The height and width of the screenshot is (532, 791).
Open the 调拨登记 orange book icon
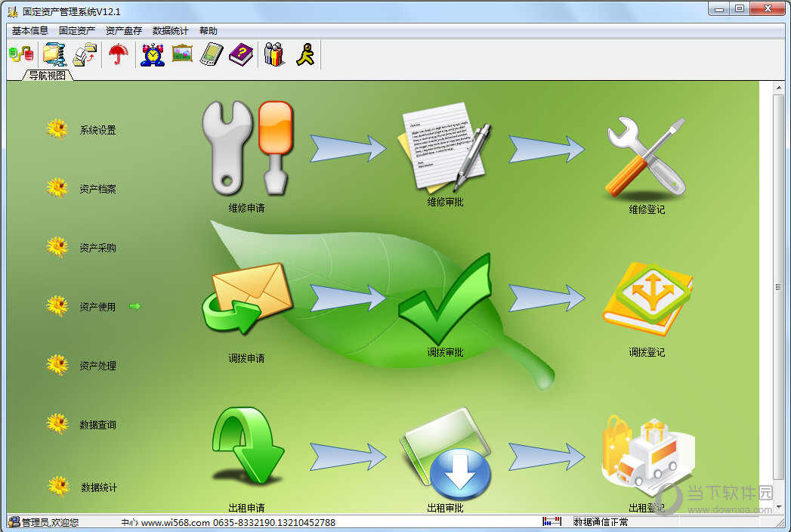647,299
